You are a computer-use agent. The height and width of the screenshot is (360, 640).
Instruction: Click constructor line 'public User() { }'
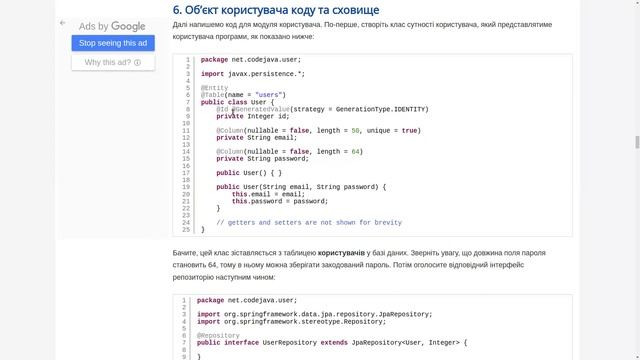pyautogui.click(x=249, y=173)
